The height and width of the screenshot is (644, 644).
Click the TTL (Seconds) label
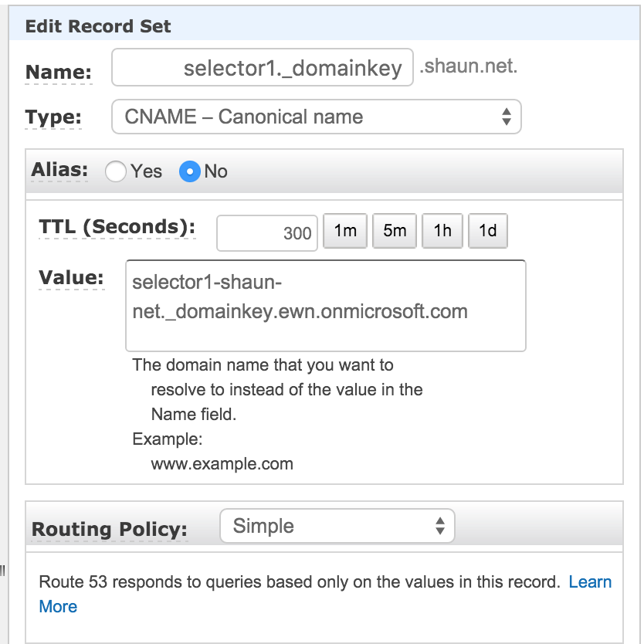117,227
